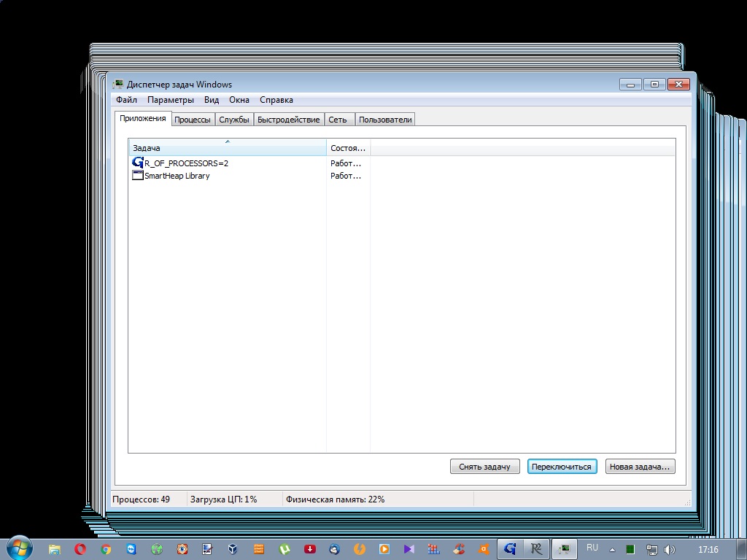This screenshot has width=747, height=560.
Task: Open the Файл menu
Action: [x=126, y=100]
